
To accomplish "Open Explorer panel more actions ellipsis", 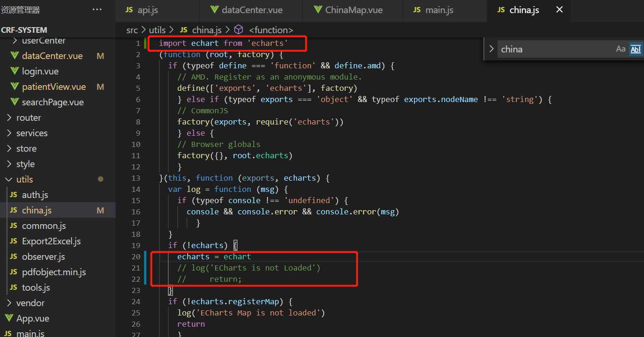I will pos(97,10).
